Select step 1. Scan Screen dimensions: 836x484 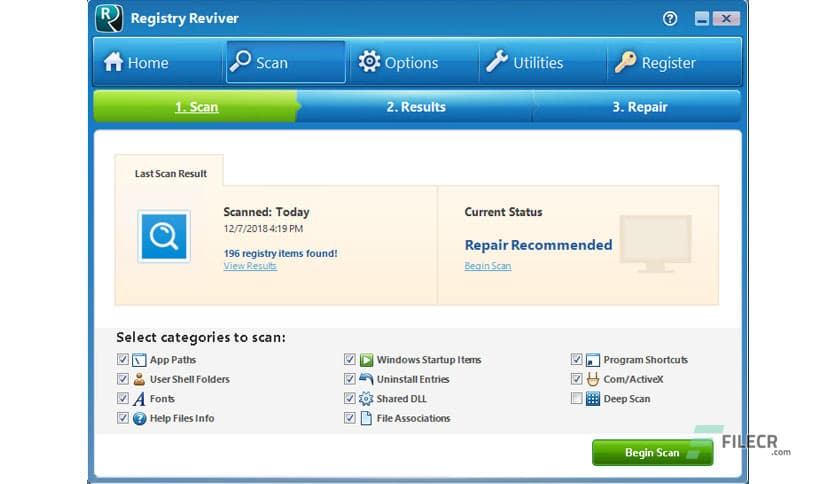tap(196, 107)
